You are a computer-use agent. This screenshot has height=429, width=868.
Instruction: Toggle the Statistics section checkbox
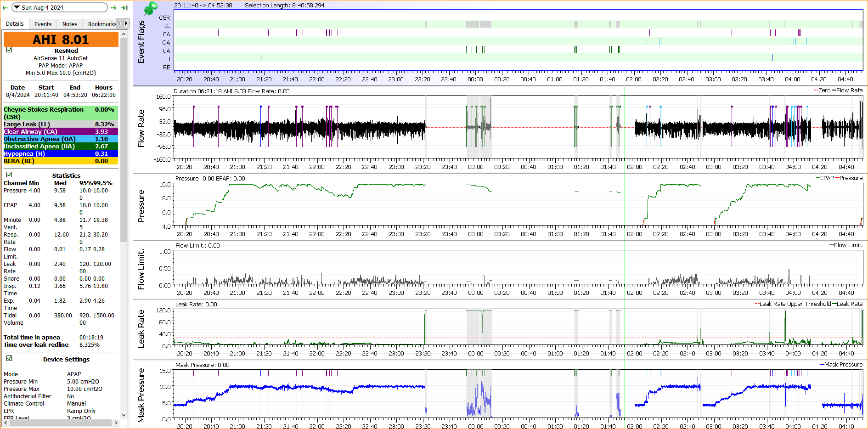[x=9, y=175]
